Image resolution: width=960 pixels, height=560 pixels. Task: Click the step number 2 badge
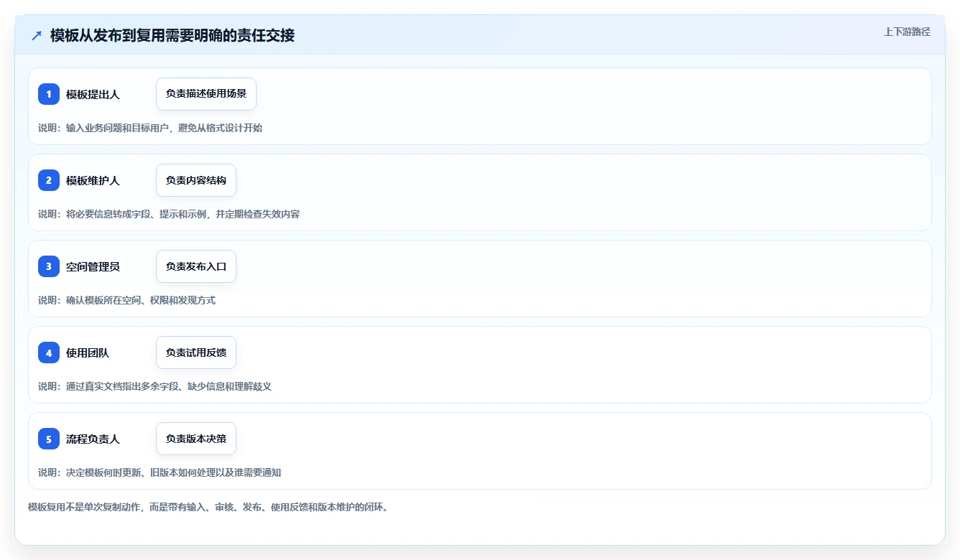49,180
